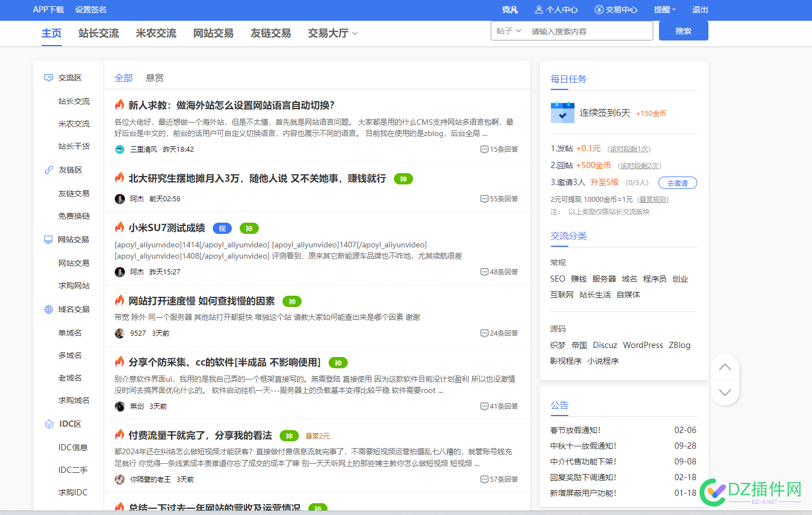Screen dimensions: 812x515
Task: Open sidebar item 求购网站
Action: (74, 286)
